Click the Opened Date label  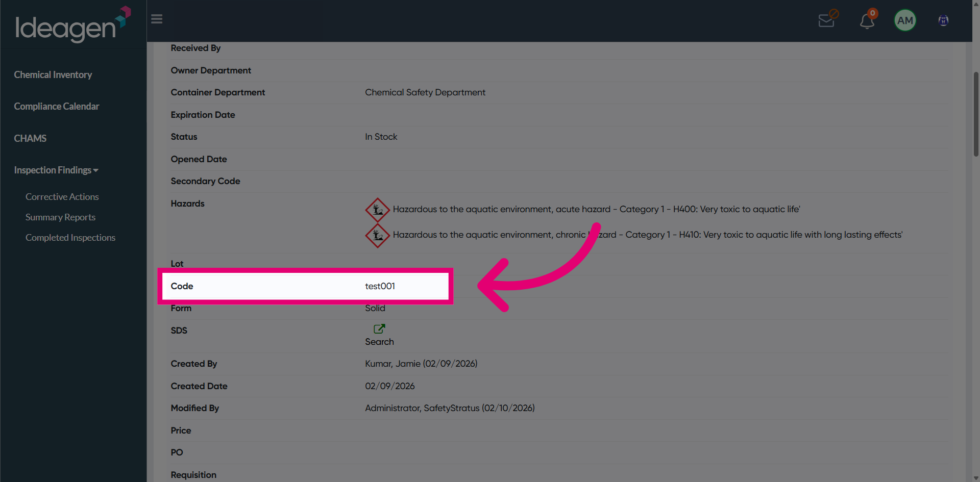point(199,159)
